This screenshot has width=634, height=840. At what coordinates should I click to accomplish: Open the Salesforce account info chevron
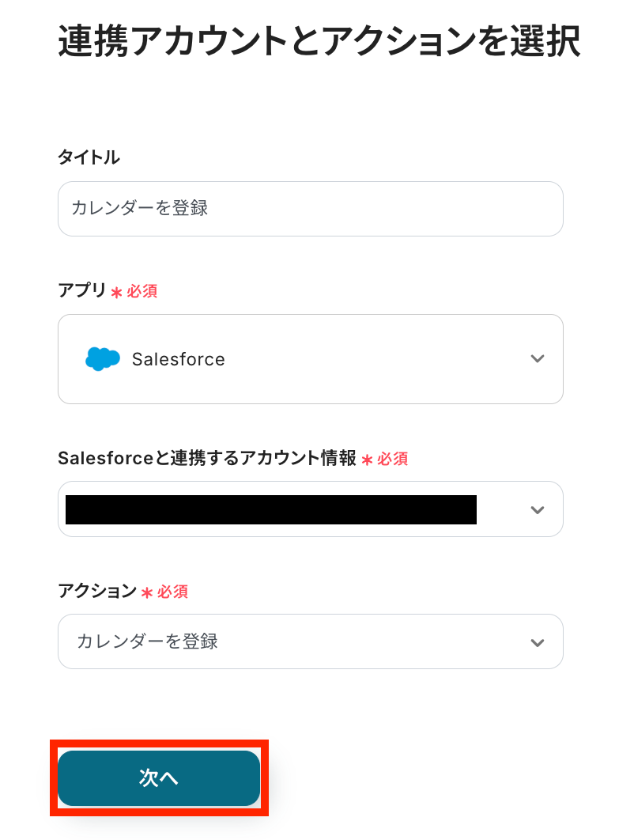(538, 509)
